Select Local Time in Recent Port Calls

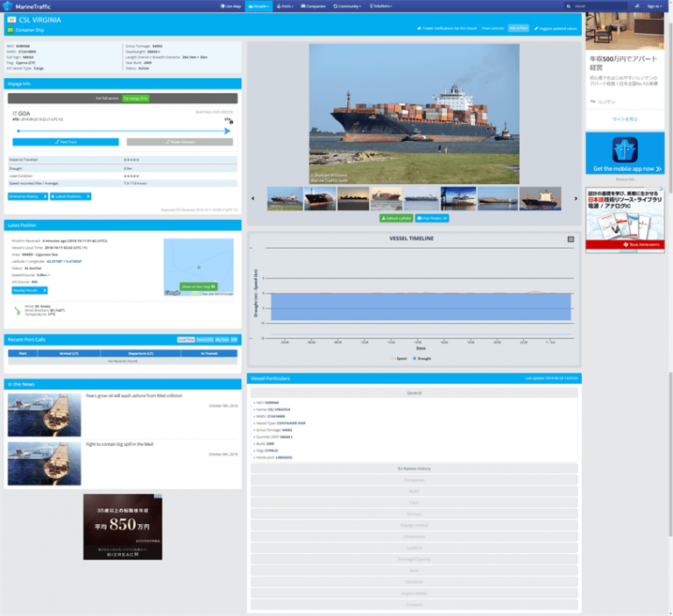pos(186,340)
